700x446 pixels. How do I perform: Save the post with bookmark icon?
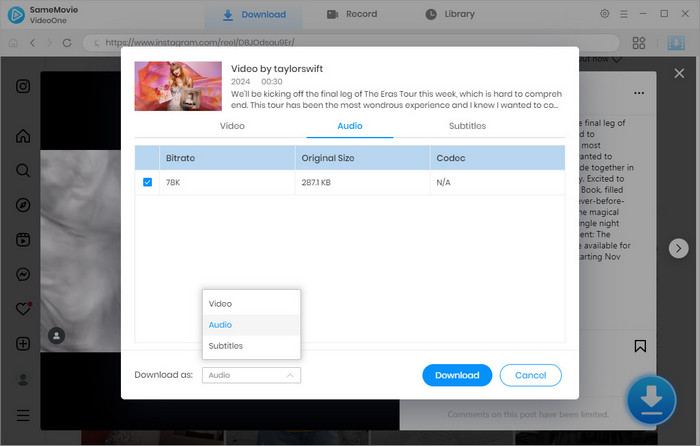pos(640,346)
